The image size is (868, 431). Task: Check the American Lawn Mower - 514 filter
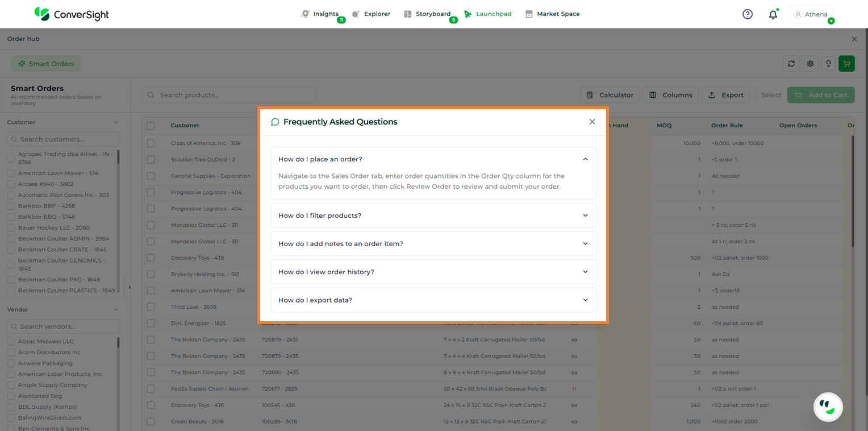[x=11, y=173]
